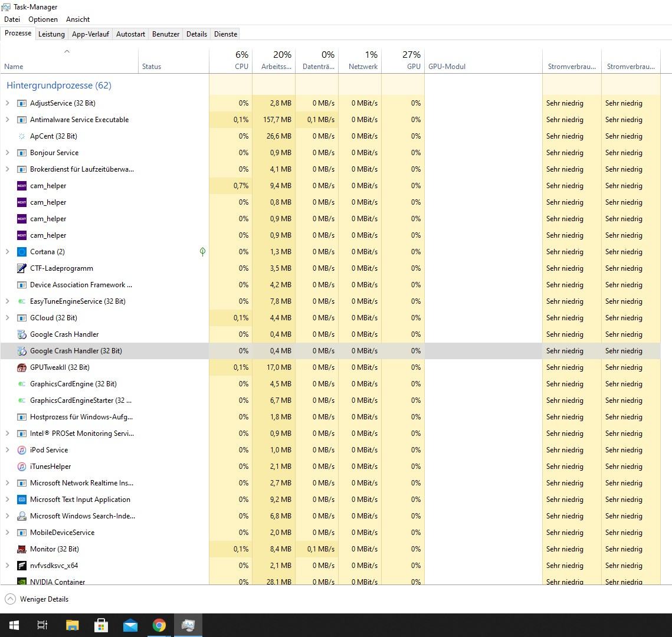Viewport: 672px width, 637px height.
Task: Click the nvfvsdksvc_x64 icon
Action: [21, 566]
